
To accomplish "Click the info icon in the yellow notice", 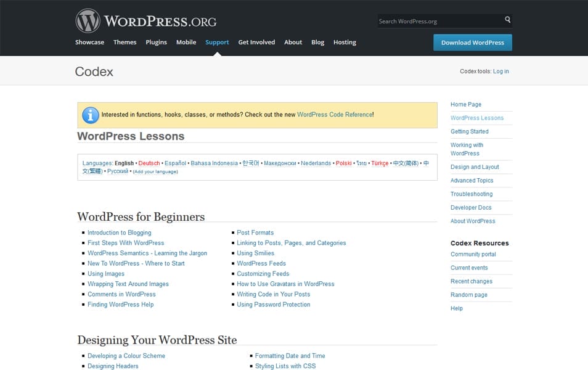I will click(89, 115).
